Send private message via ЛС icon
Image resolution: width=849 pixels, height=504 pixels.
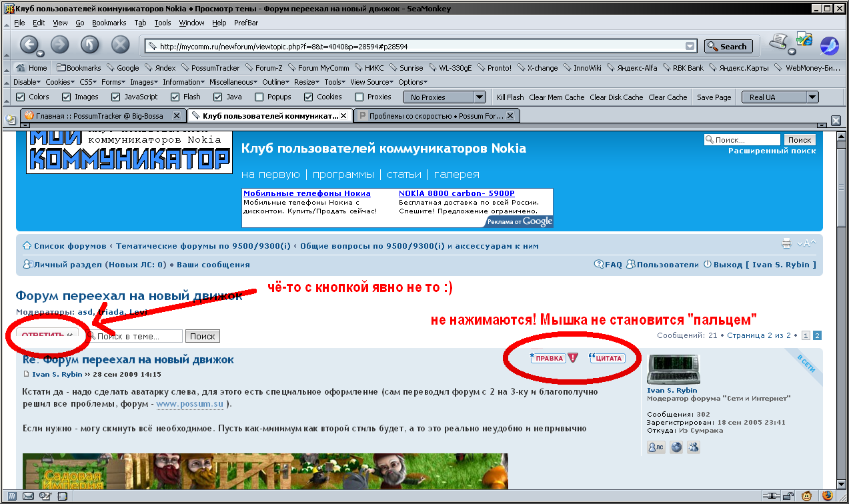656,447
